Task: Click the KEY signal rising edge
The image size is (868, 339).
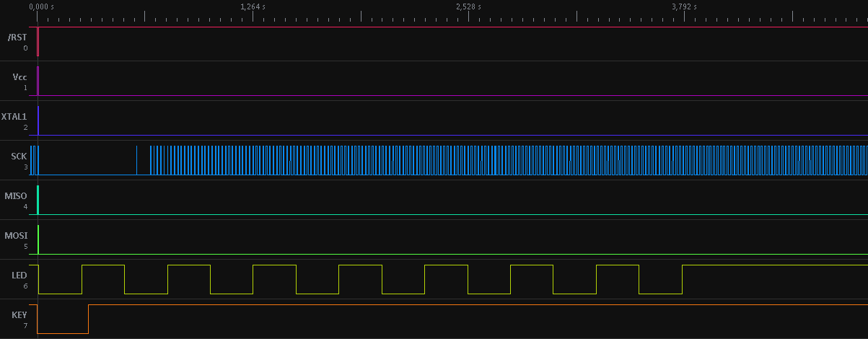Action: click(88, 319)
